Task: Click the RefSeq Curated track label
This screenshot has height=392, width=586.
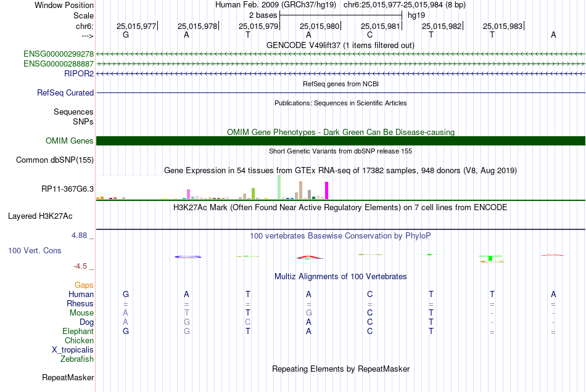Action: click(65, 92)
